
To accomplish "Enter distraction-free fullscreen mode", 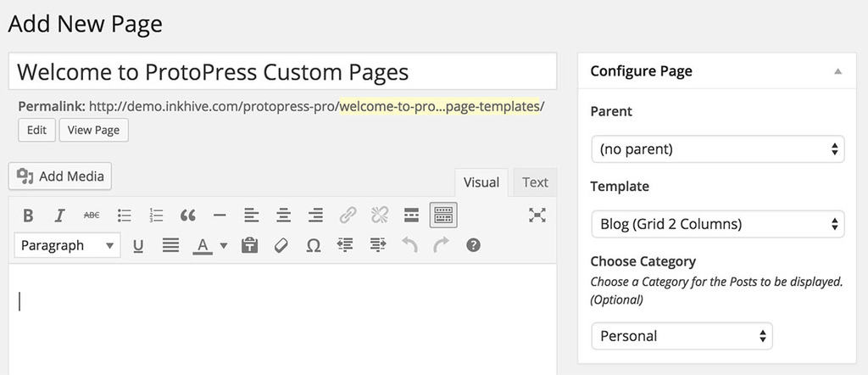I will pos(537,215).
